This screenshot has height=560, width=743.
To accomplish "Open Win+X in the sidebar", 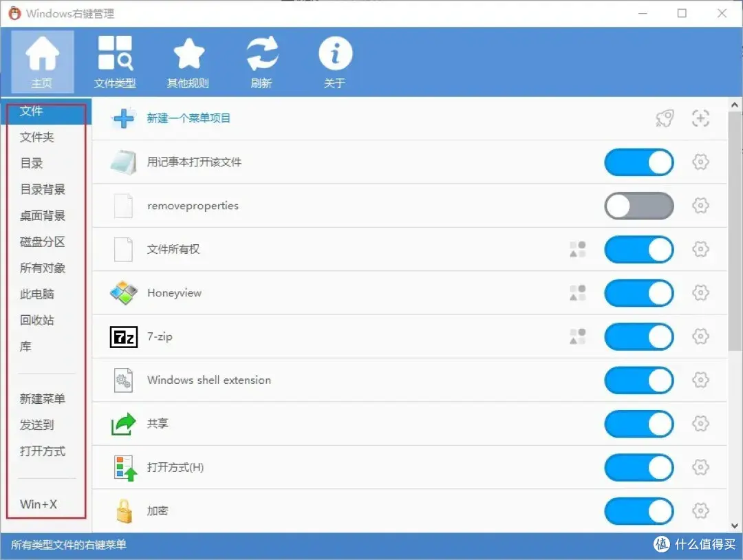I will pyautogui.click(x=39, y=504).
